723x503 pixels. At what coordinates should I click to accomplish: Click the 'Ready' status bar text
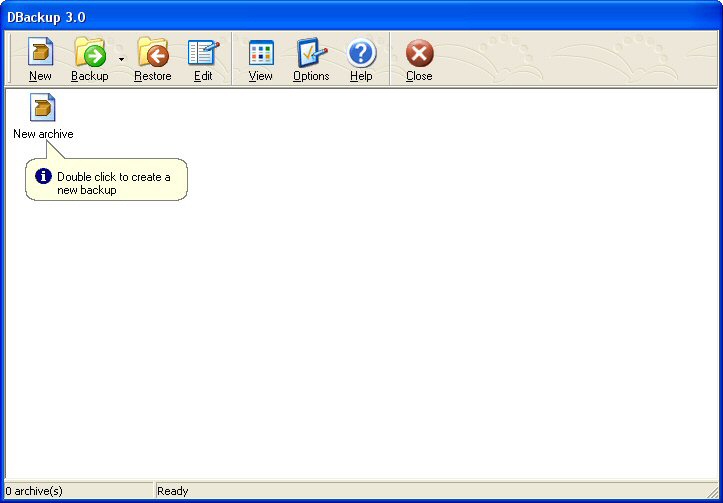pos(172,491)
